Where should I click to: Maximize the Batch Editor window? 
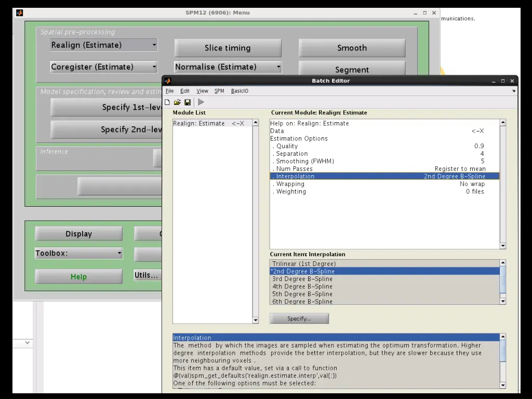pos(503,81)
